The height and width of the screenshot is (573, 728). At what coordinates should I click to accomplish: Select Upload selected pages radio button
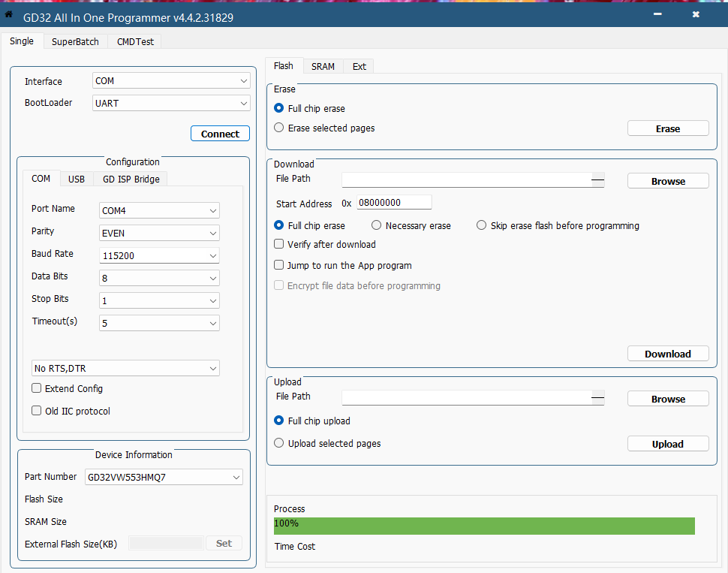[x=279, y=444]
